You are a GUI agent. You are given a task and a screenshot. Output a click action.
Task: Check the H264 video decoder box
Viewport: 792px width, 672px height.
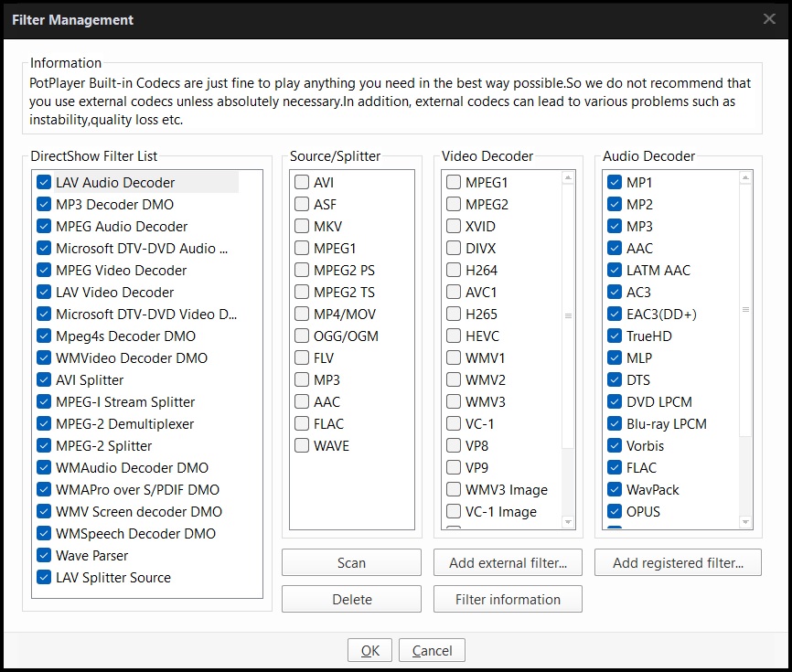[454, 271]
